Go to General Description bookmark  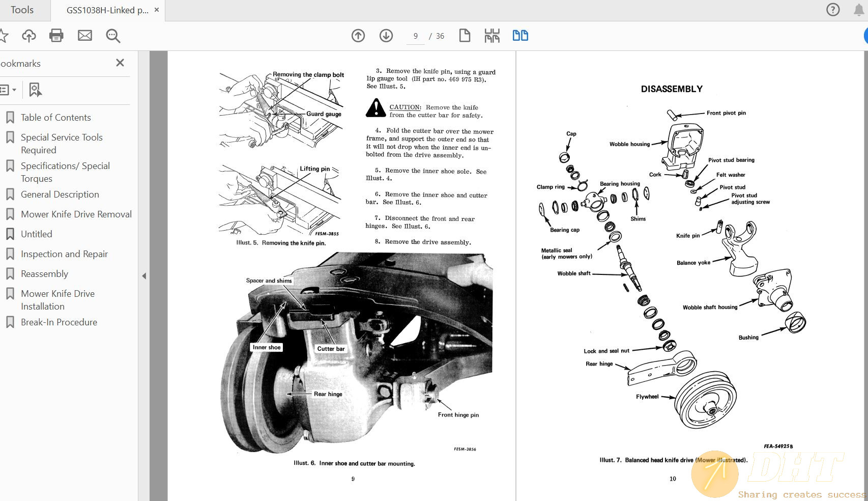pos(60,194)
